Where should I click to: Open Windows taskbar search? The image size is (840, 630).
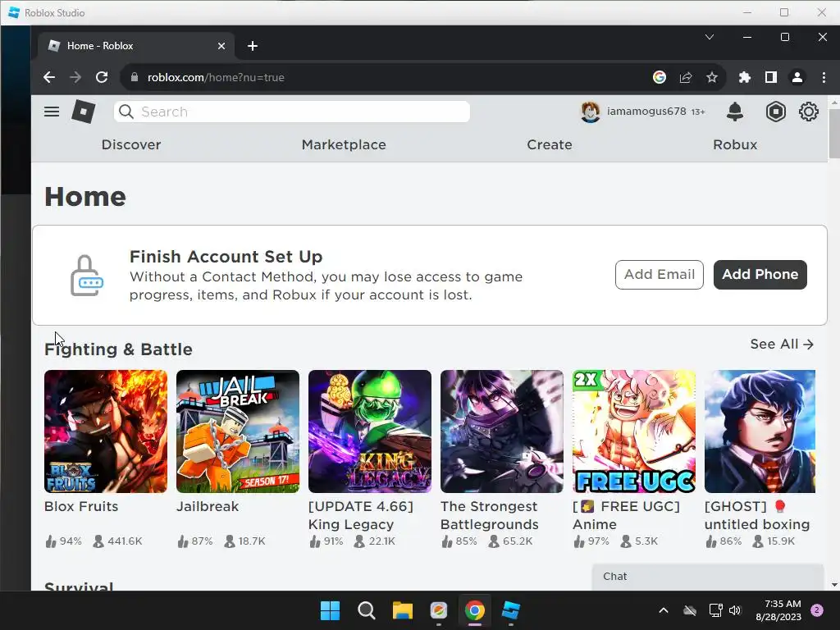(x=367, y=610)
